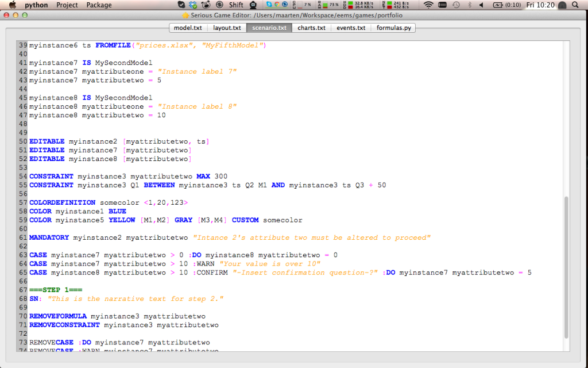
Task: Click the blue circular arrow icon in menu bar
Action: click(285, 5)
